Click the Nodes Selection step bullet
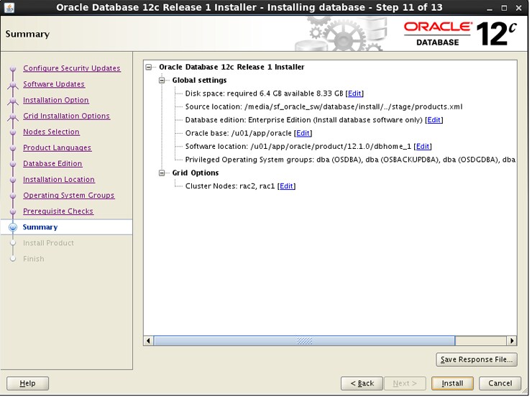 (13, 132)
